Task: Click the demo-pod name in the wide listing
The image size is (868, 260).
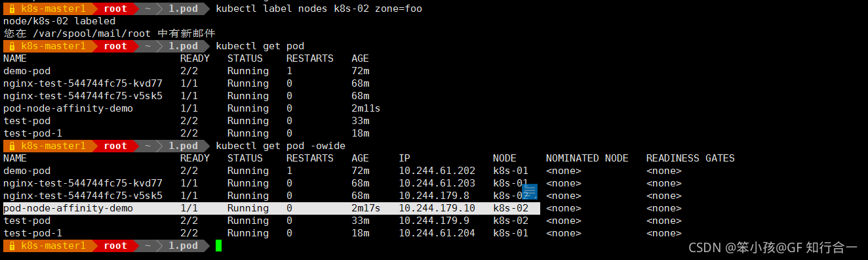Action: coord(27,171)
